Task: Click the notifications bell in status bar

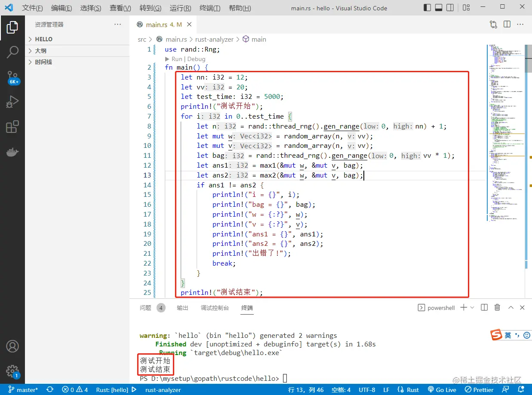Action: tap(522, 390)
